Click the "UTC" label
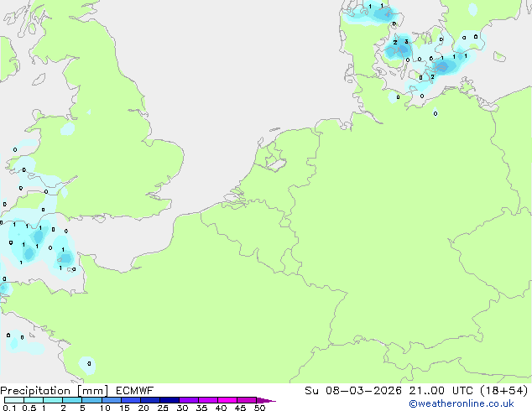The image size is (532, 411). tap(462, 391)
